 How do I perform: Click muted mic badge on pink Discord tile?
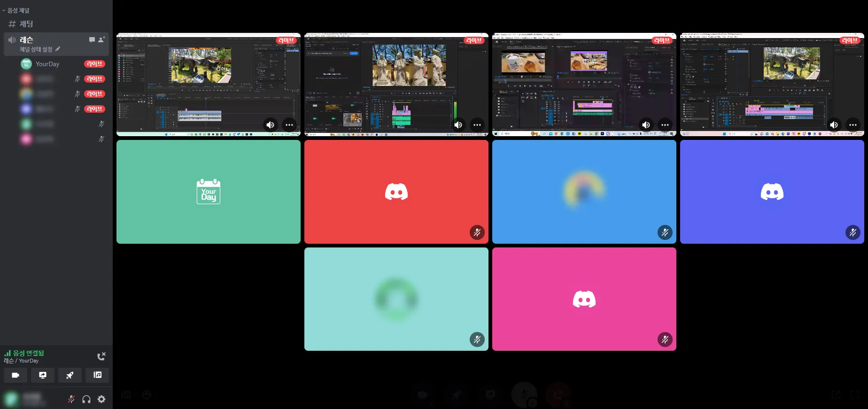[x=665, y=340]
